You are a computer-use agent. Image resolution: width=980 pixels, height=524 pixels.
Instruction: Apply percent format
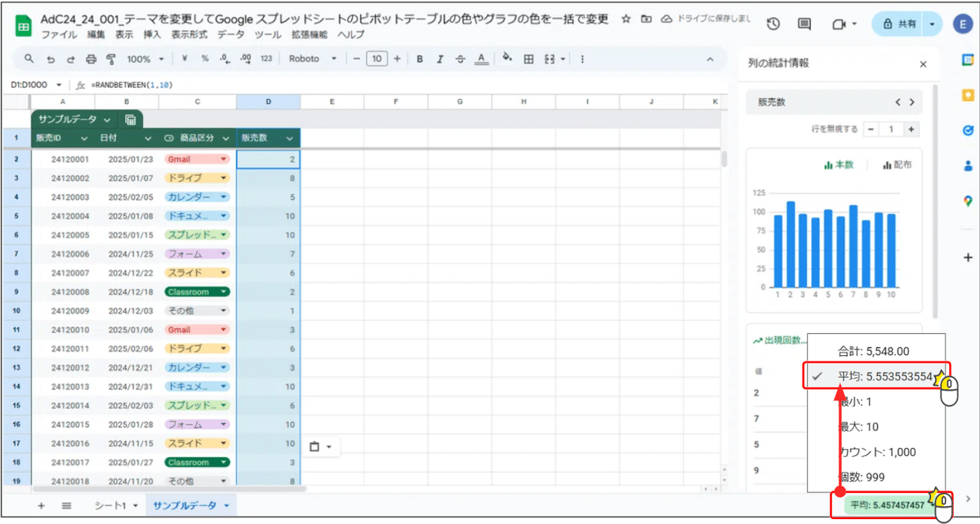[x=205, y=59]
